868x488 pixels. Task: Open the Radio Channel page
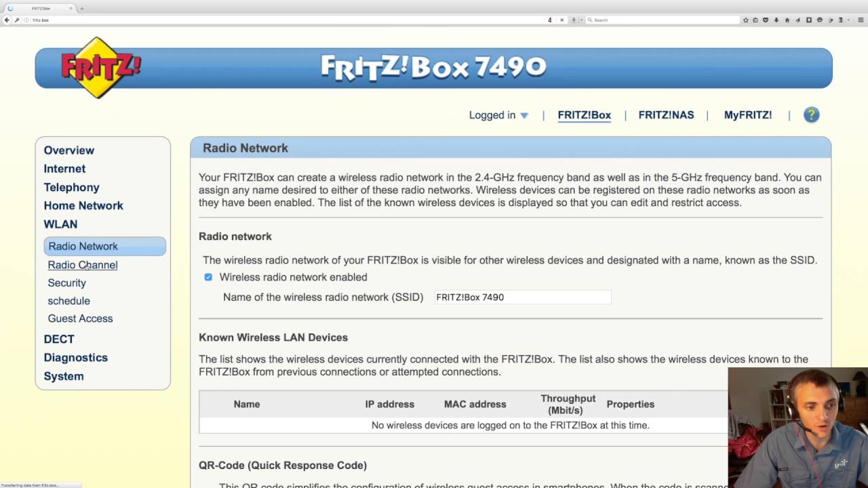point(83,265)
